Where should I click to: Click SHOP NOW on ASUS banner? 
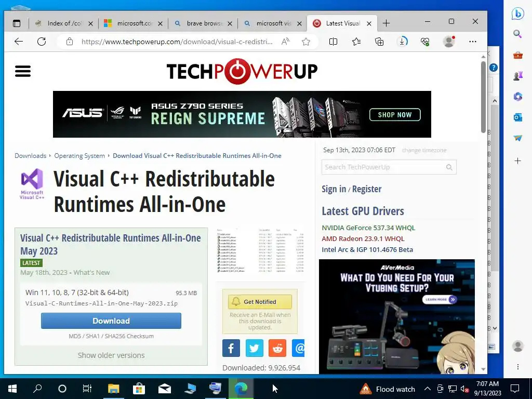pyautogui.click(x=395, y=115)
